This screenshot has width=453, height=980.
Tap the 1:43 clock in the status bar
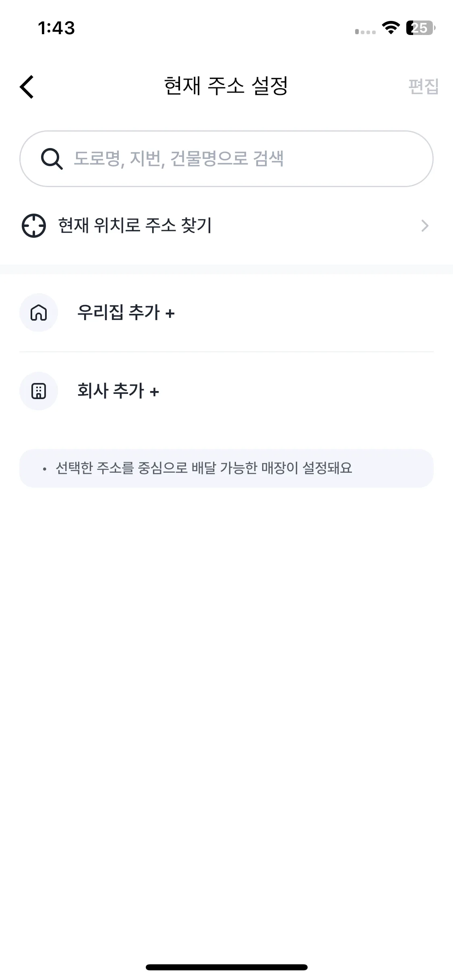(56, 28)
